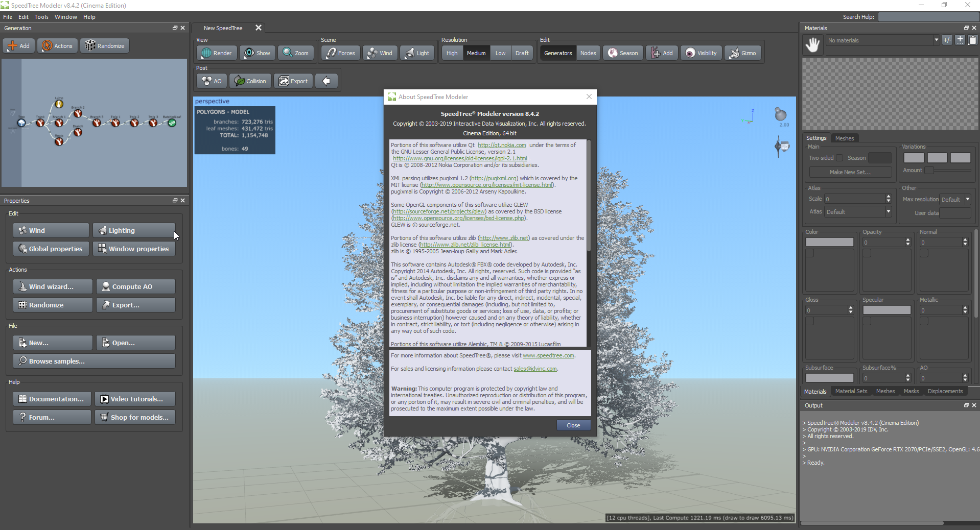
Task: Click the Export post toolbar button
Action: pyautogui.click(x=293, y=81)
